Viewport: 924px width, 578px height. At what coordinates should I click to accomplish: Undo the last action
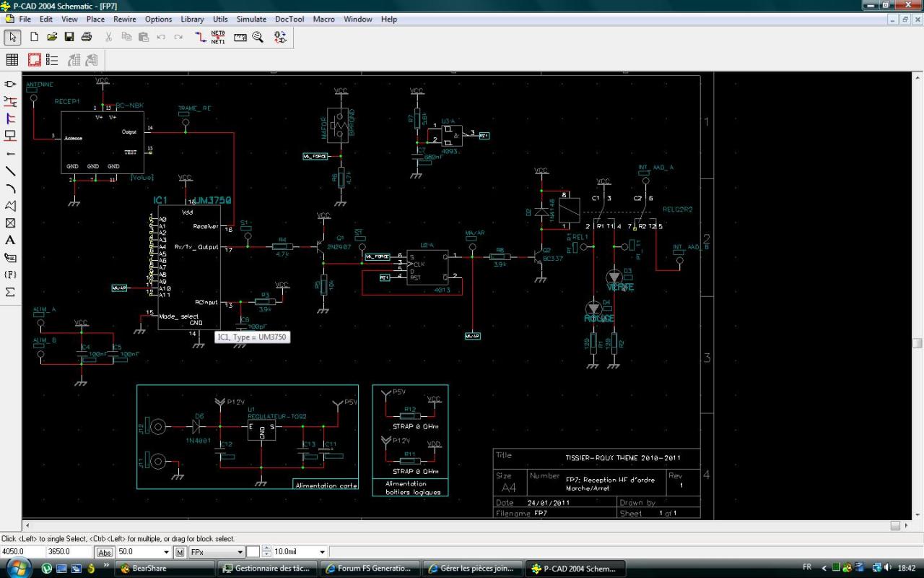[x=161, y=37]
